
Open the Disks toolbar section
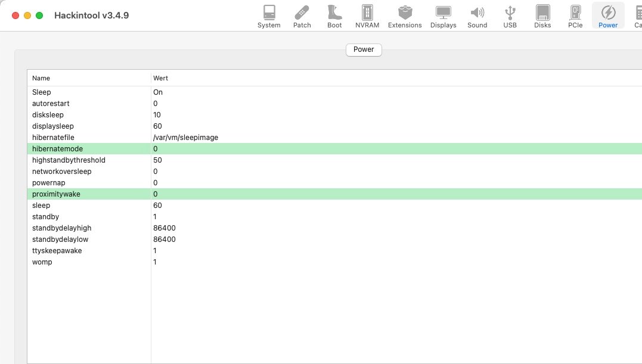click(542, 16)
